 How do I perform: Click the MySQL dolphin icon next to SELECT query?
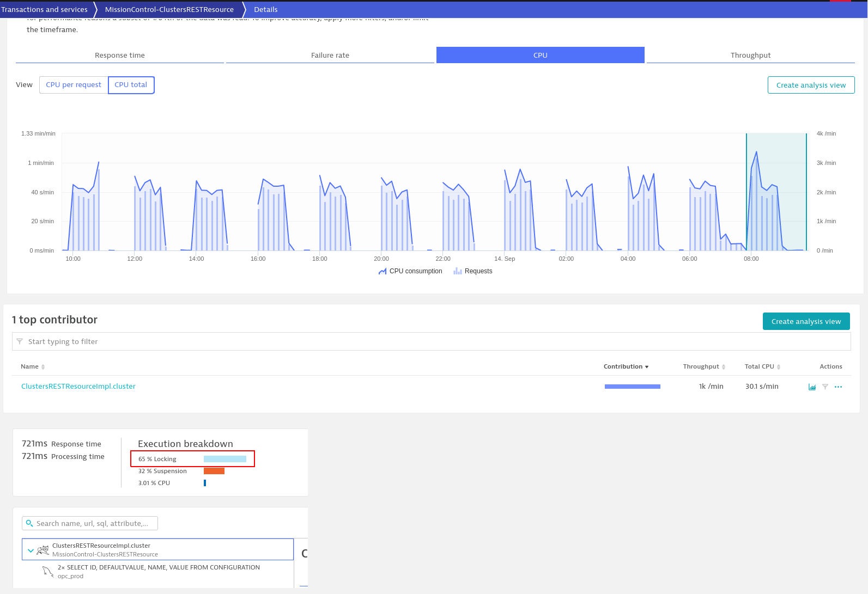[48, 572]
